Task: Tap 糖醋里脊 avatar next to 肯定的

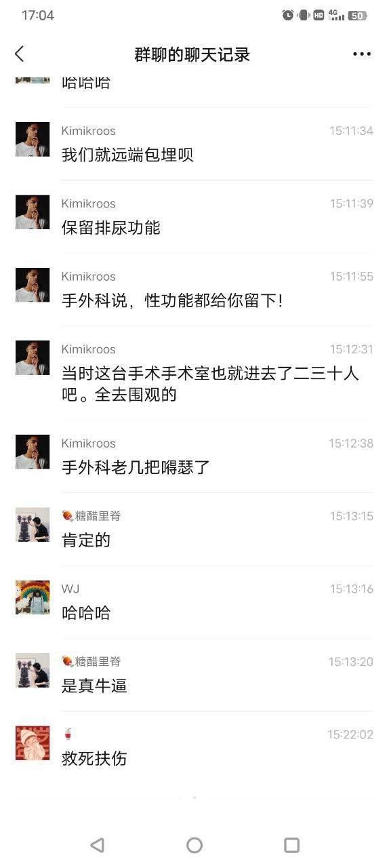Action: (33, 525)
